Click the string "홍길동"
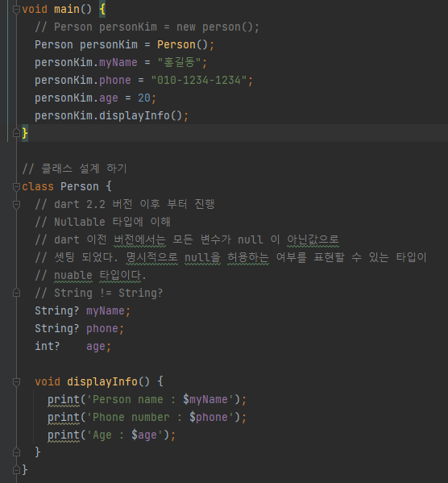 click(x=179, y=63)
